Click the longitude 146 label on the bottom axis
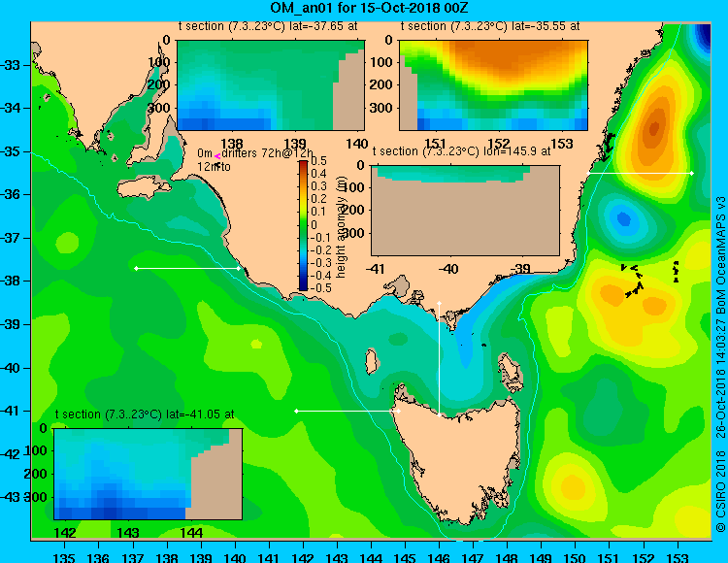728x563 pixels. pyautogui.click(x=439, y=557)
